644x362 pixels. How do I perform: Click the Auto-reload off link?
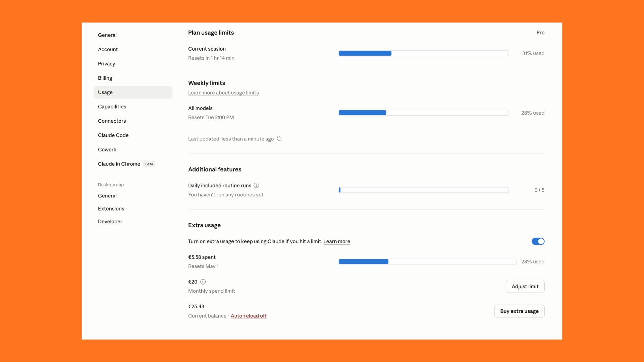[249, 316]
